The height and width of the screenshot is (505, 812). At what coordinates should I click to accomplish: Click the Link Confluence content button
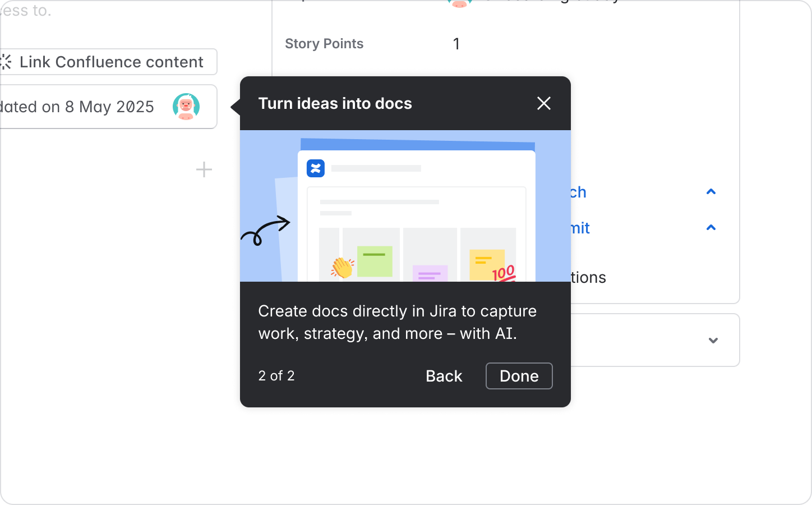108,62
